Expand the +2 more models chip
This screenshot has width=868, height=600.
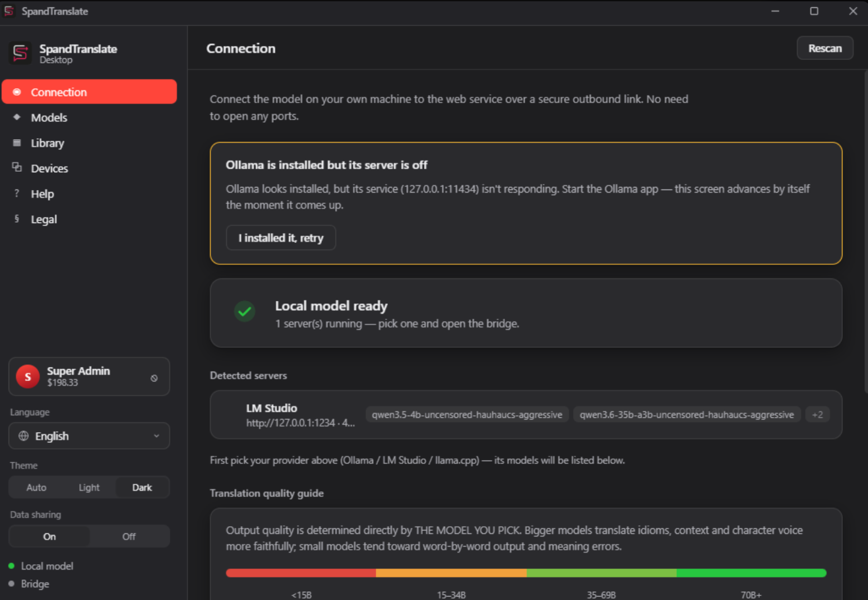point(817,415)
